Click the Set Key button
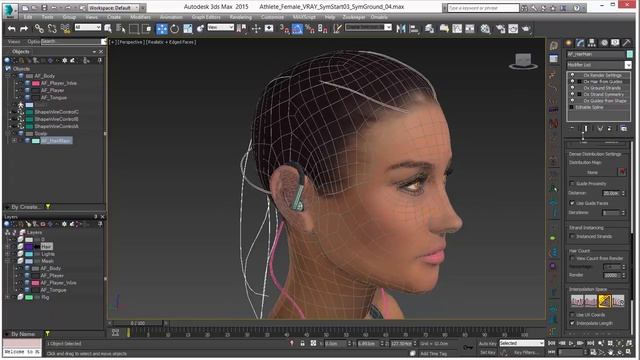The width and height of the screenshot is (640, 360). coord(487,352)
